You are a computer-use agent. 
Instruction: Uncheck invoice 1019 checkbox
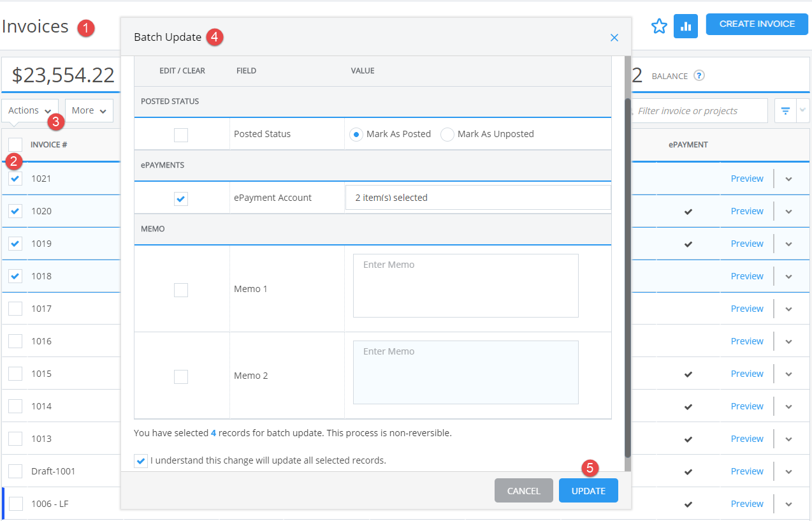(x=15, y=244)
